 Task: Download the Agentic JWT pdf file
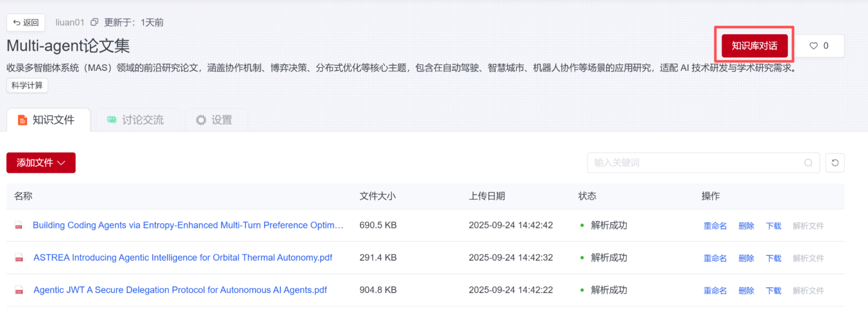(x=773, y=290)
